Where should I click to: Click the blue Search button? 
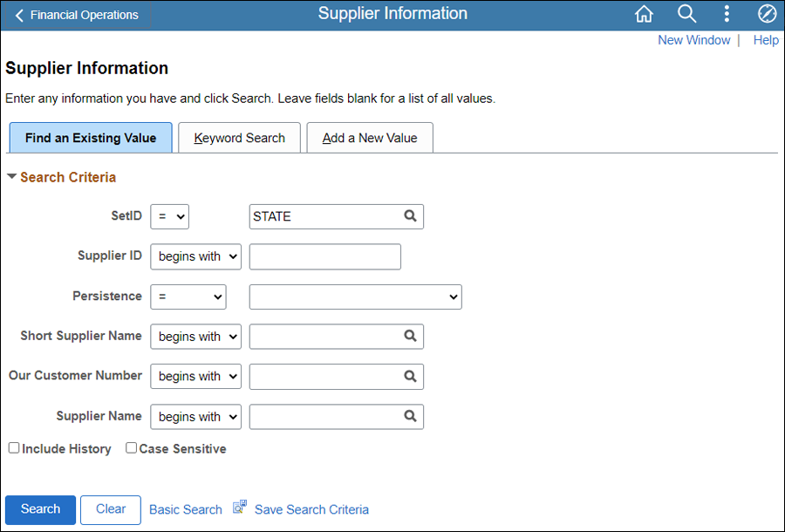coord(40,509)
